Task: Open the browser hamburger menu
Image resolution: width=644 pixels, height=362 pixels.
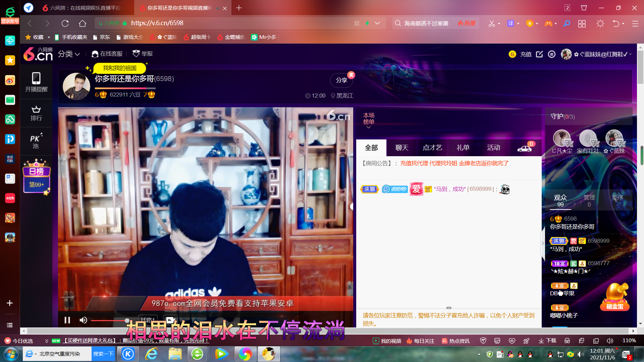Action: [635, 23]
